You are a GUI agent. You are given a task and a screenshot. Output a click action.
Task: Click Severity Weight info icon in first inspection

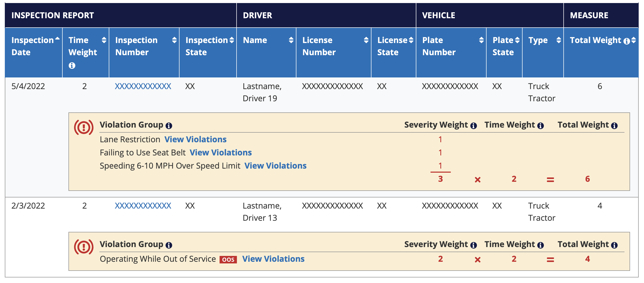coord(473,126)
